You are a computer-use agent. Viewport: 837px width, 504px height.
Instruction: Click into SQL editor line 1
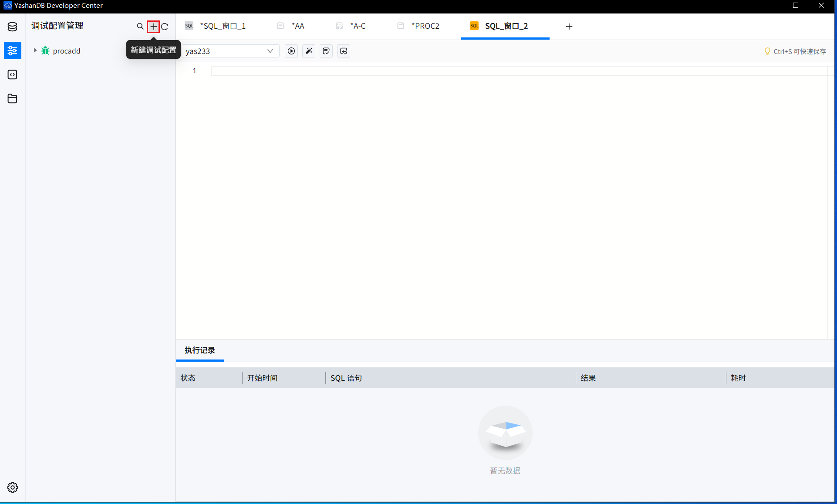[519, 71]
